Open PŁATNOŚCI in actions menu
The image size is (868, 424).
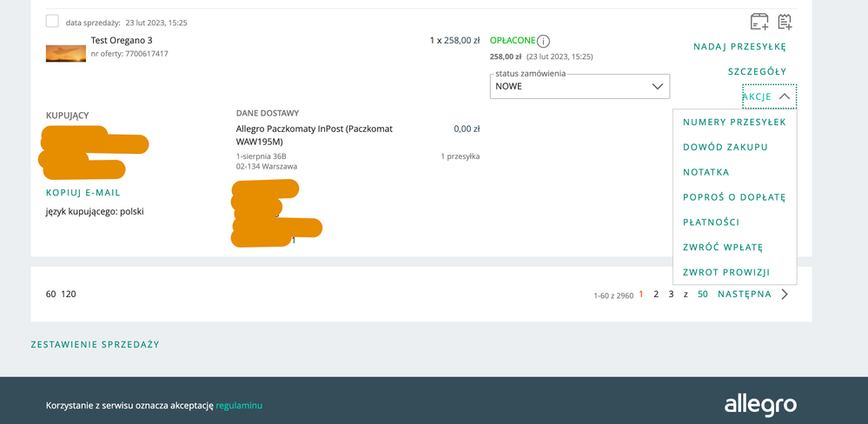coord(711,222)
